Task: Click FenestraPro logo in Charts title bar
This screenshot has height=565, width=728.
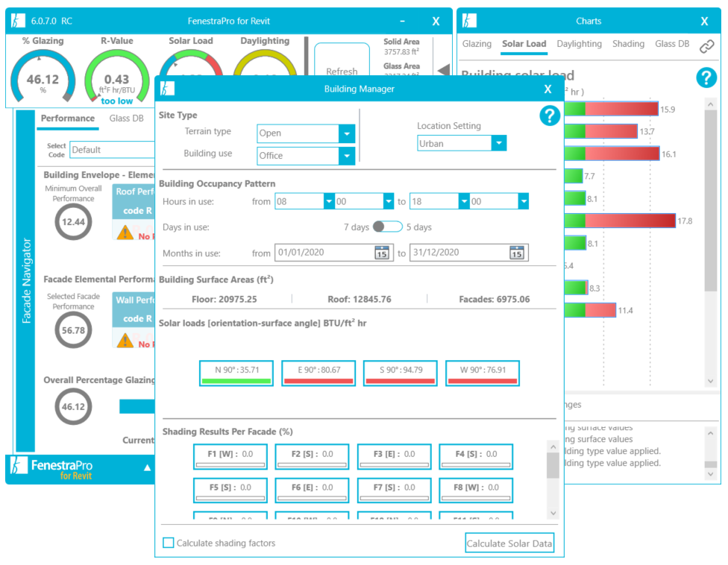Action: point(469,21)
